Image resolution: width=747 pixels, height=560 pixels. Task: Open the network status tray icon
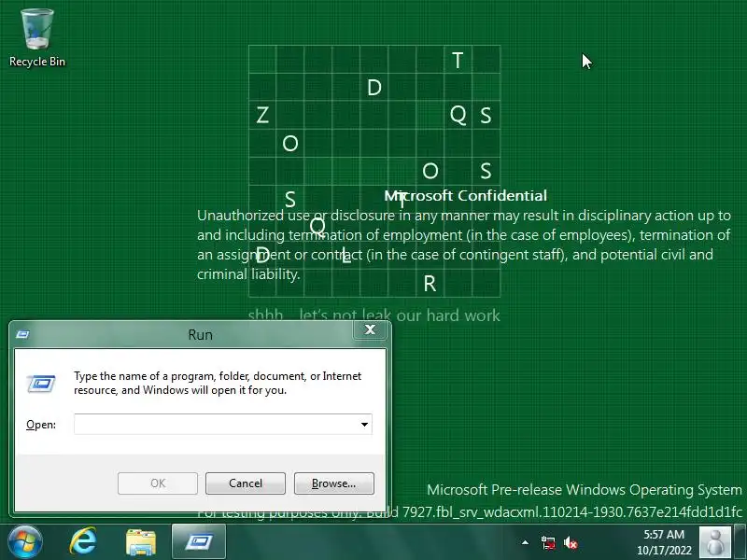(x=548, y=542)
